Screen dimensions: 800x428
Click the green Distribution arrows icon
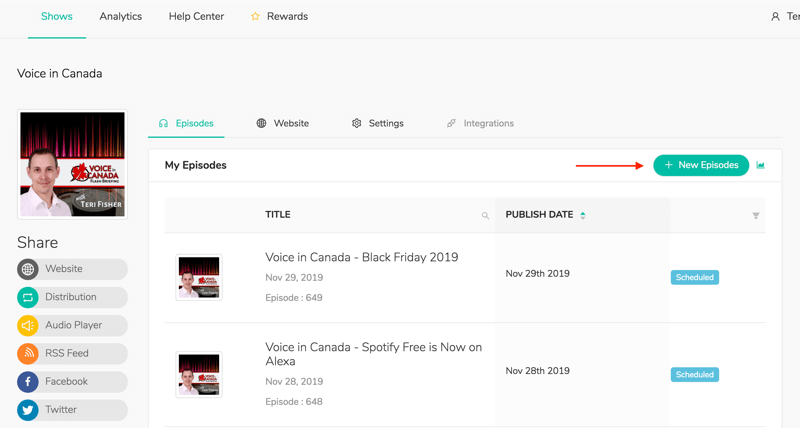pos(28,297)
